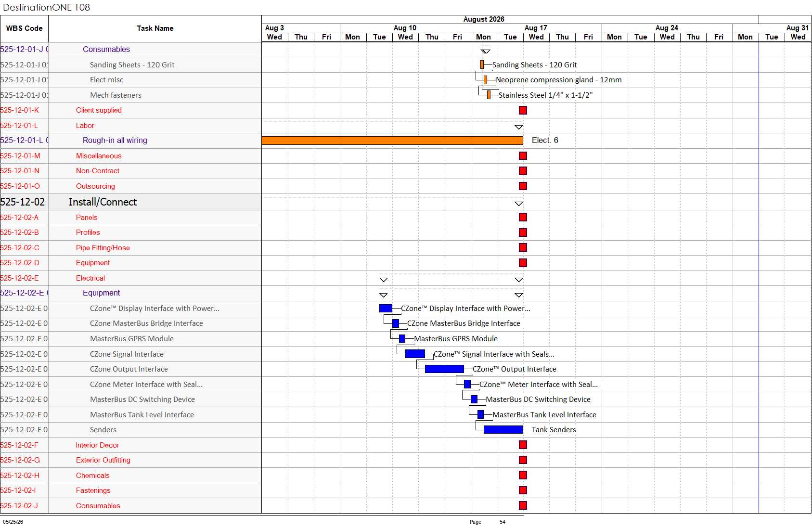
Task: Click the Pipe Fitting/Hose task name
Action: click(x=103, y=248)
